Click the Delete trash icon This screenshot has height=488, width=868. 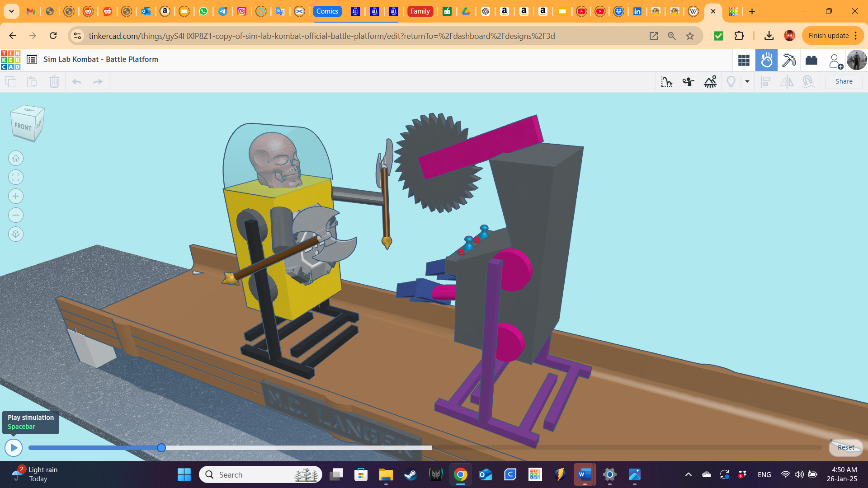pyautogui.click(x=54, y=82)
